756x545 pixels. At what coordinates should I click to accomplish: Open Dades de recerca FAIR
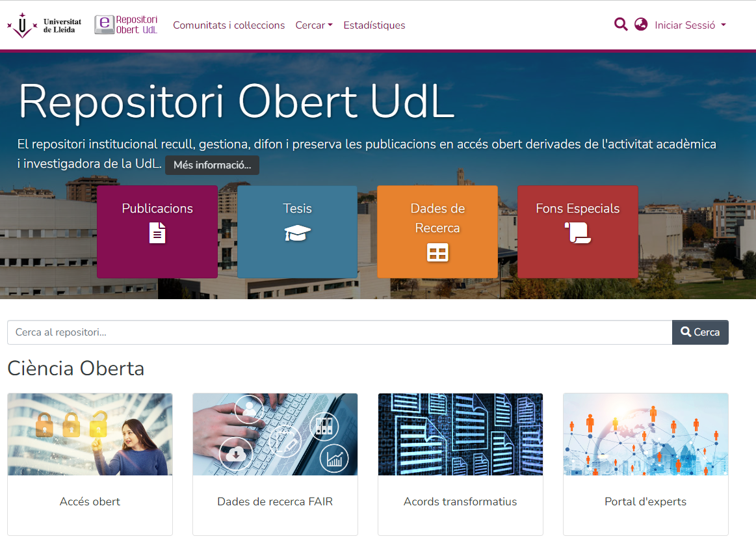coord(275,501)
